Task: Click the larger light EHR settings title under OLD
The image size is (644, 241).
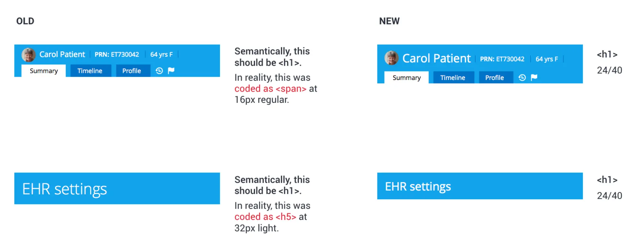Action: (64, 189)
